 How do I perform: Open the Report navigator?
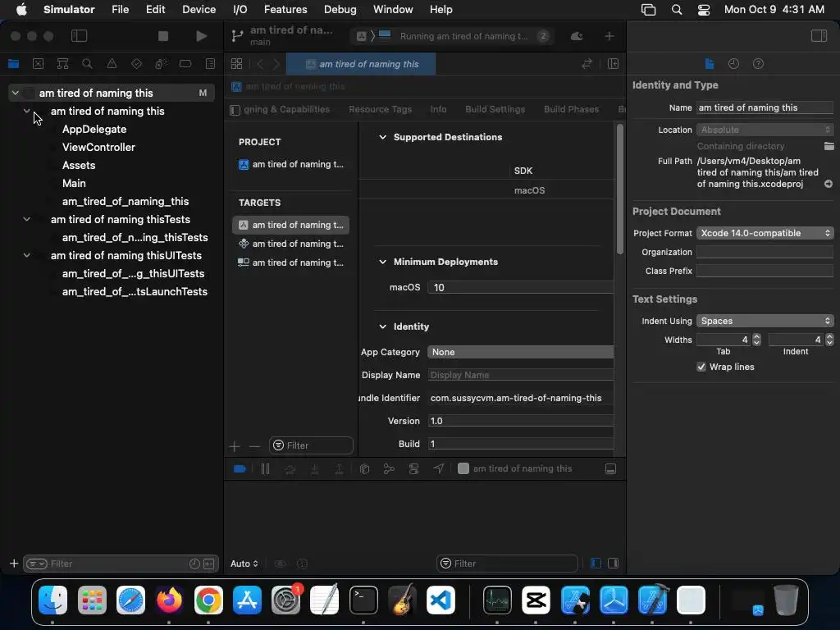[x=210, y=64]
